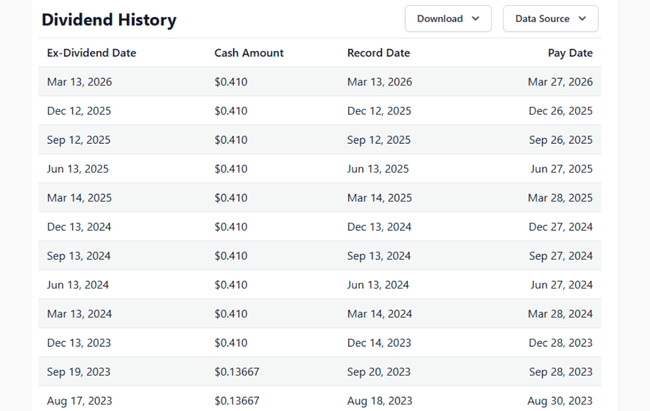Image resolution: width=650 pixels, height=411 pixels.
Task: Click the Jun 27, 2025 pay date cell
Action: tap(560, 169)
